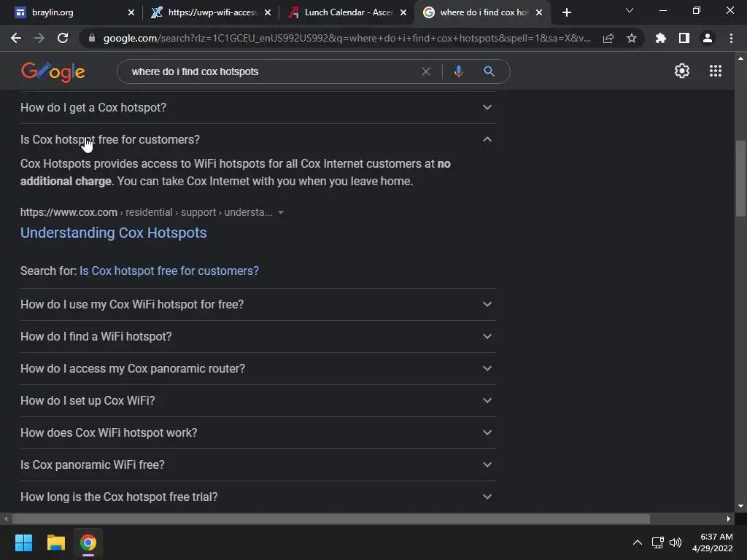Expand 'How long is the Cox hotspot free trial?'
The image size is (747, 560).
258,497
